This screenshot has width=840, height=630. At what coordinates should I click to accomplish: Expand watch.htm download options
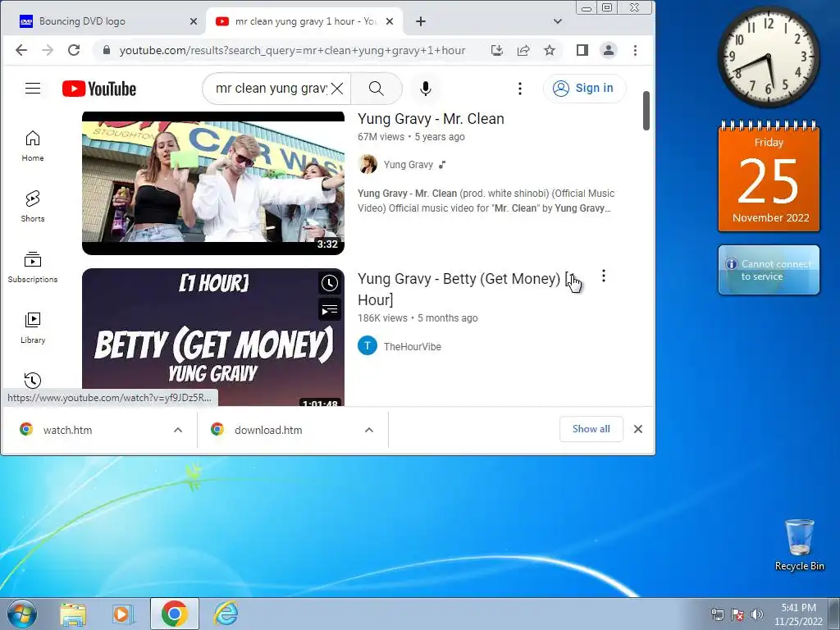point(178,430)
